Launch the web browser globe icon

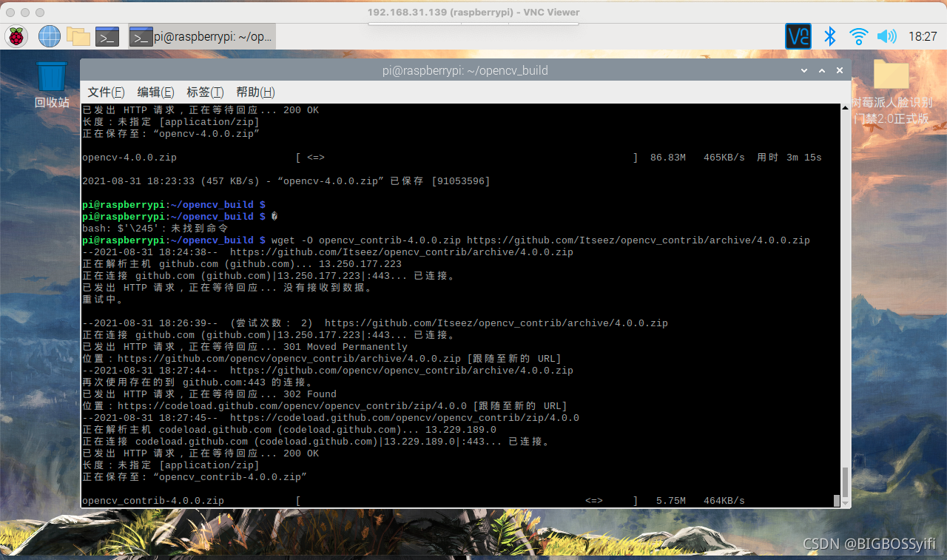[49, 36]
